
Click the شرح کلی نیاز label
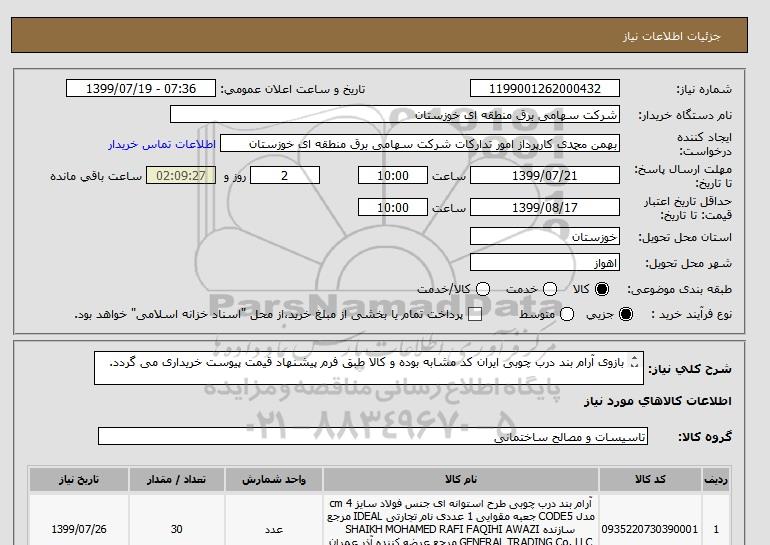689,369
